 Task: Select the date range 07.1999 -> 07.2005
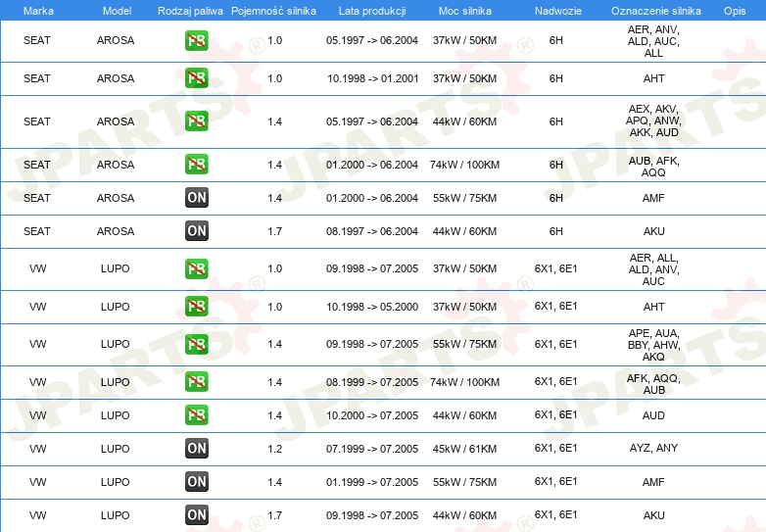click(372, 449)
